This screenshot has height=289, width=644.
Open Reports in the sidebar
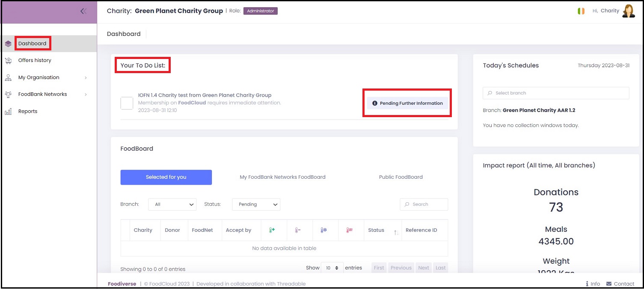28,111
